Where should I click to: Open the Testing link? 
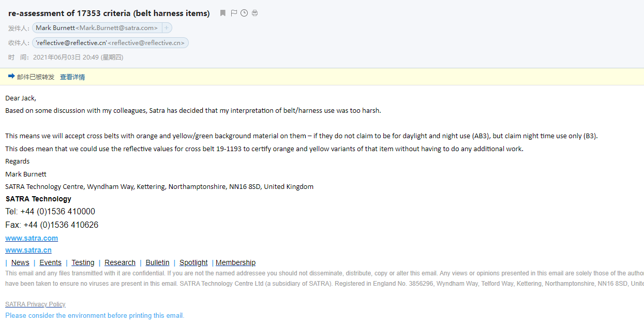[82, 262]
